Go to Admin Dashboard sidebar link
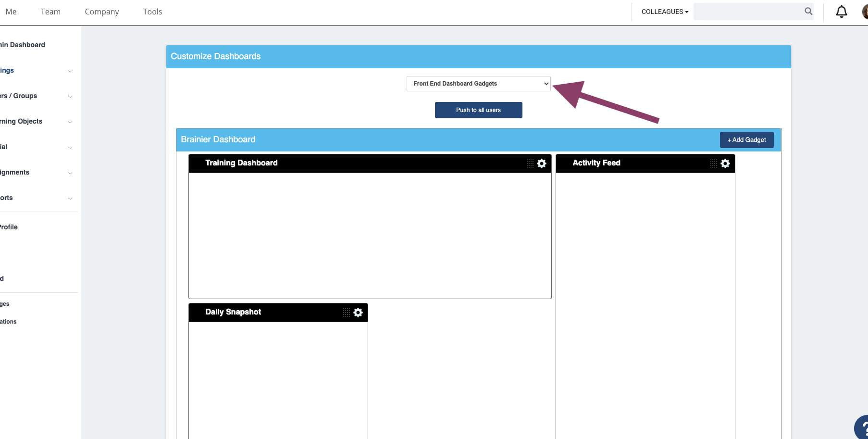The height and width of the screenshot is (439, 868). [x=23, y=45]
